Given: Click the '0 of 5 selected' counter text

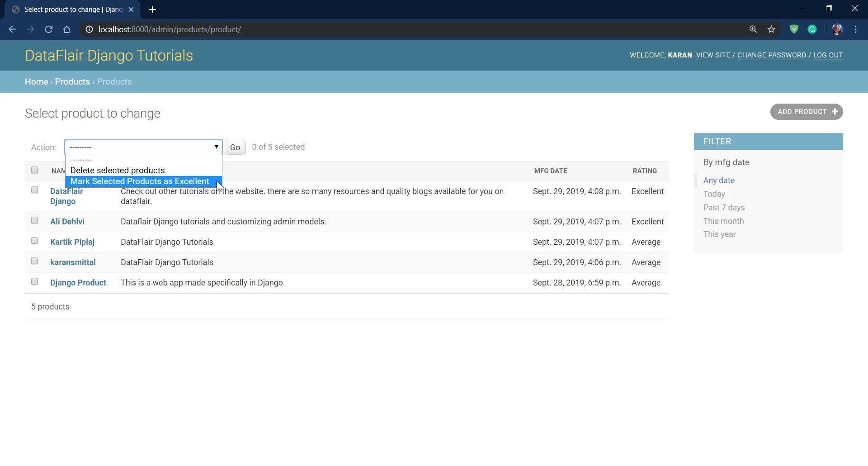Looking at the screenshot, I should 278,147.
